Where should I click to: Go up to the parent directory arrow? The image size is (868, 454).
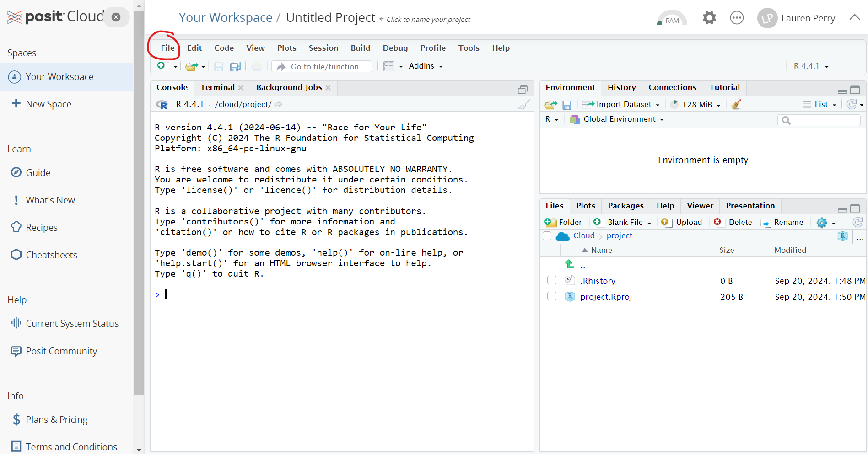coord(570,264)
